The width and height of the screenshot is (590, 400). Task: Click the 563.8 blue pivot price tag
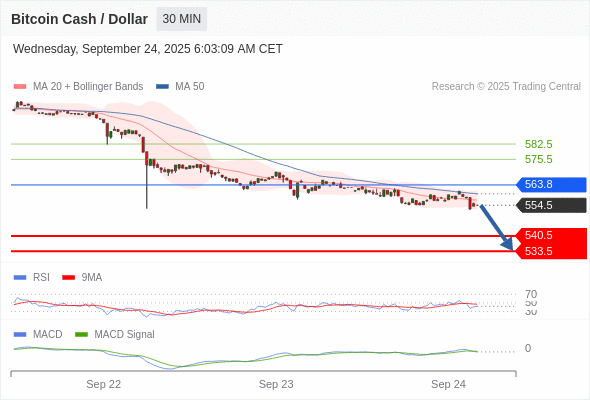[551, 184]
